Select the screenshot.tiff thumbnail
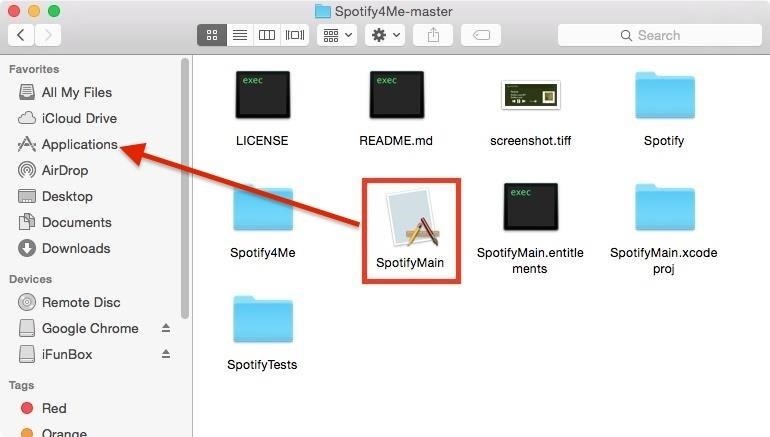Screen dimensions: 770x437 pos(531,95)
